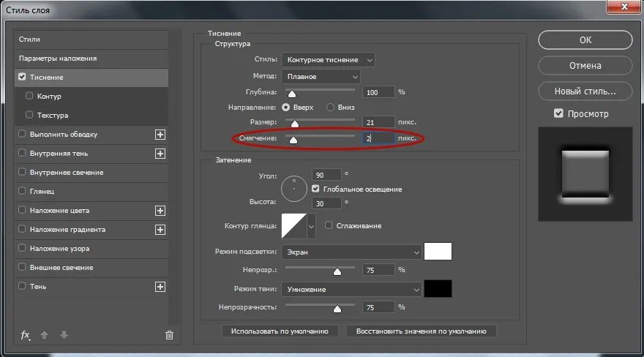Select the Внешнее свечение row label
This screenshot has width=644, height=357.
(61, 268)
